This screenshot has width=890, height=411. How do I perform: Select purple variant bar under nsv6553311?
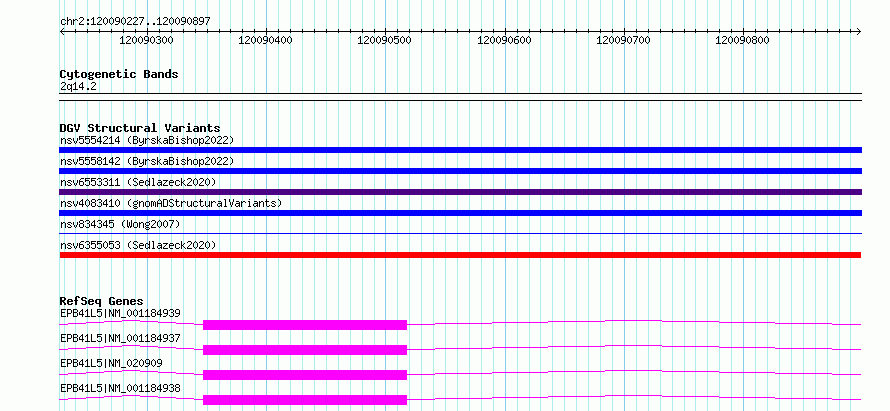460,192
